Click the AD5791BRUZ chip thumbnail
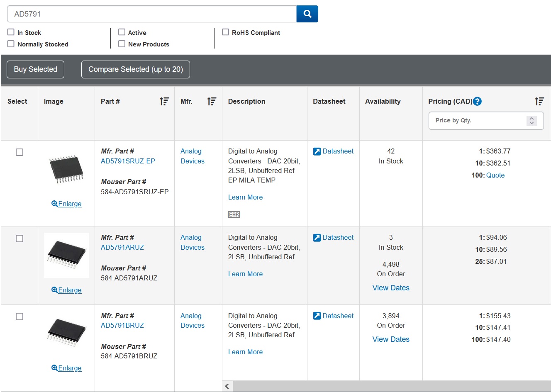Image resolution: width=551 pixels, height=392 pixels. [x=66, y=332]
